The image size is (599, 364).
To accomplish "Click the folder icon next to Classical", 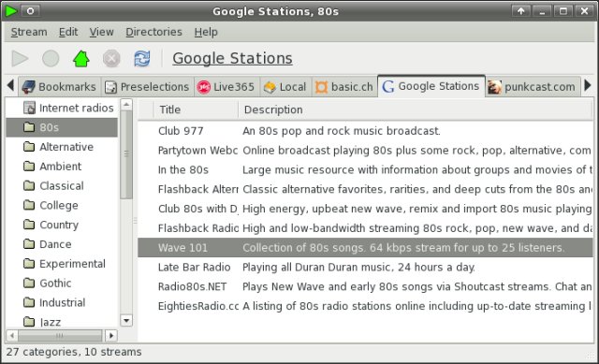I will [29, 185].
